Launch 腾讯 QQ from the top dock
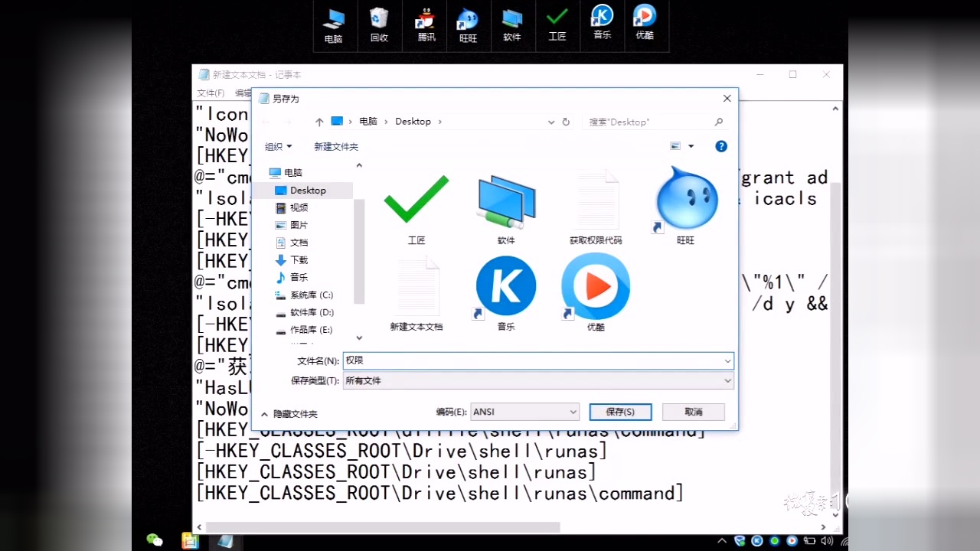Screen dimensions: 980x551 point(426,25)
